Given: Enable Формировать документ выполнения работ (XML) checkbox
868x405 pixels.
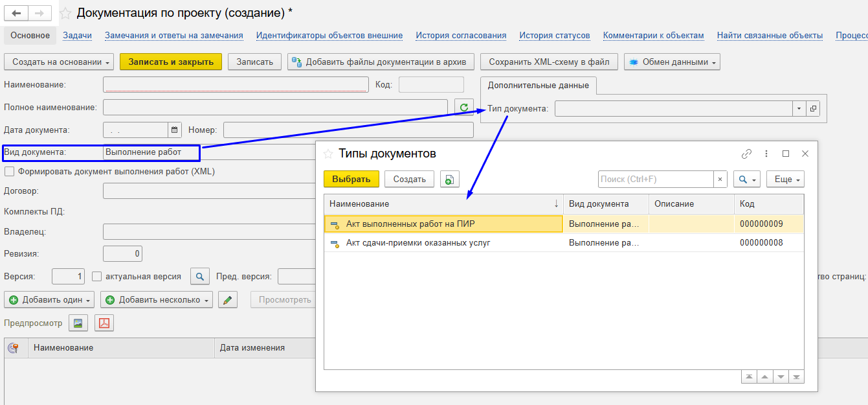Looking at the screenshot, I should pyautogui.click(x=9, y=172).
